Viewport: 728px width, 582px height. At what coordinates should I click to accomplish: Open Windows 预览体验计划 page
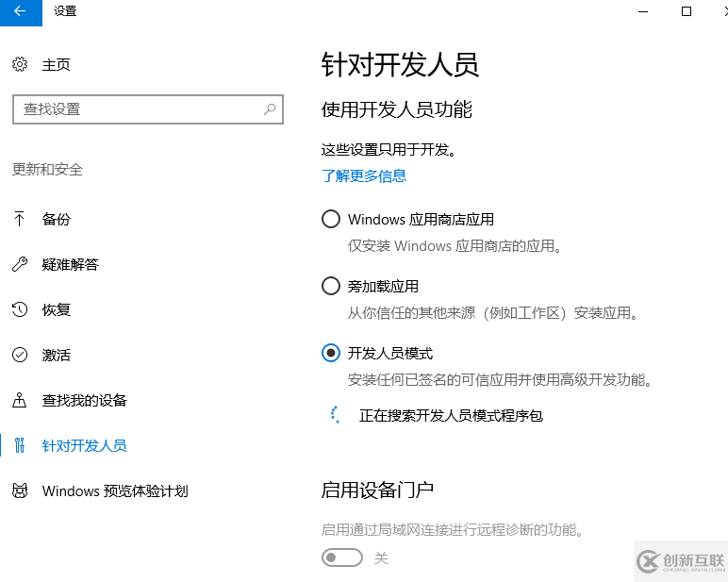click(115, 491)
